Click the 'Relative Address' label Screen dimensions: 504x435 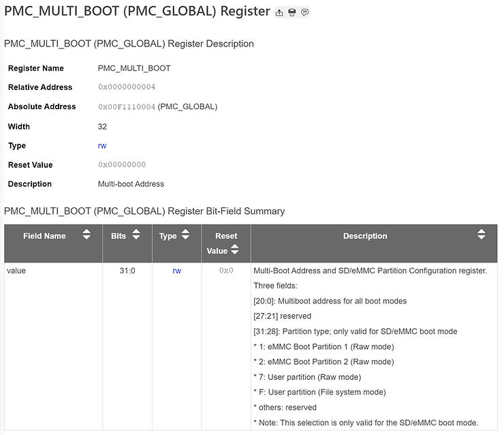[40, 87]
